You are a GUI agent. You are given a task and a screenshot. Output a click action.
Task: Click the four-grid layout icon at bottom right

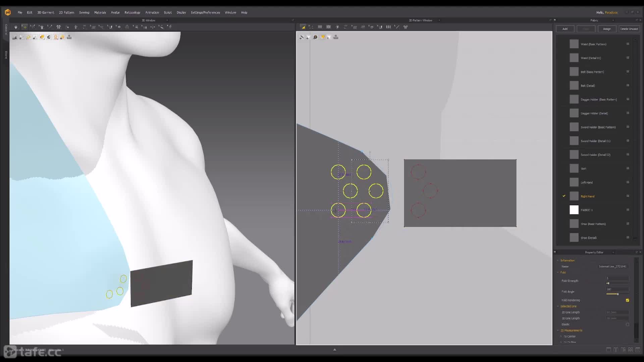tap(630, 350)
